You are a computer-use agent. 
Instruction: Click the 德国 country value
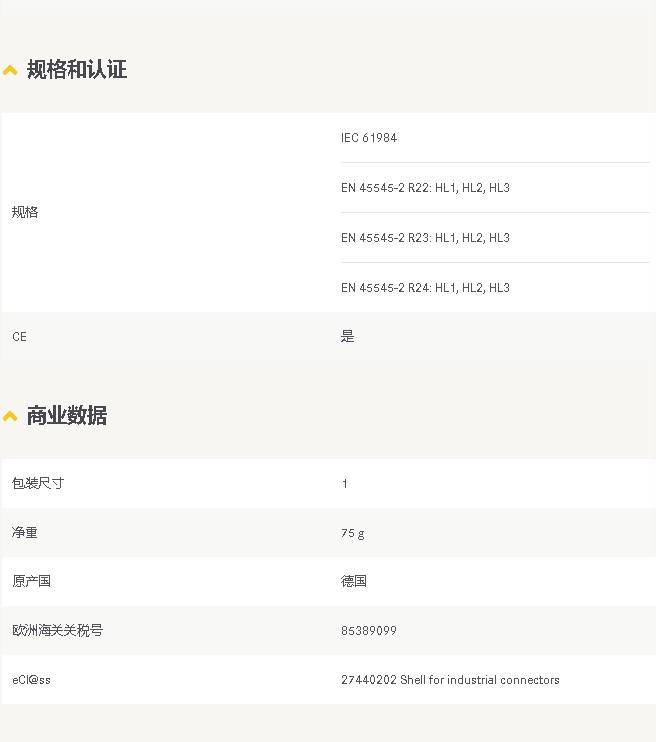coord(354,581)
